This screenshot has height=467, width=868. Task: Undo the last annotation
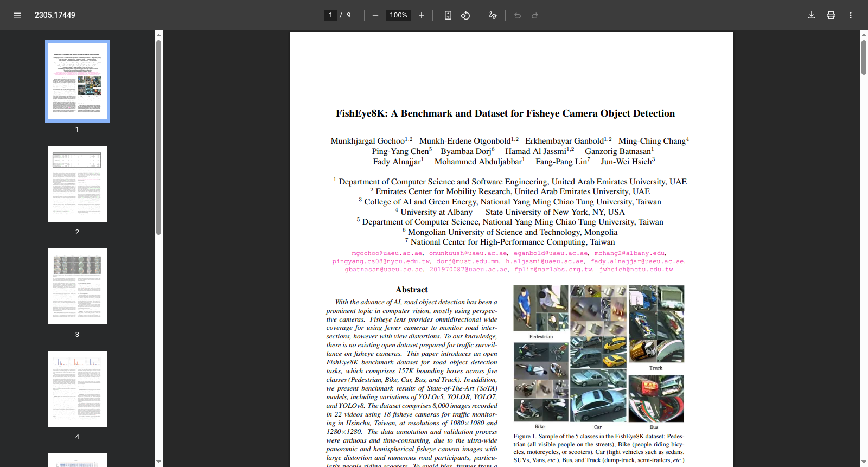(518, 15)
